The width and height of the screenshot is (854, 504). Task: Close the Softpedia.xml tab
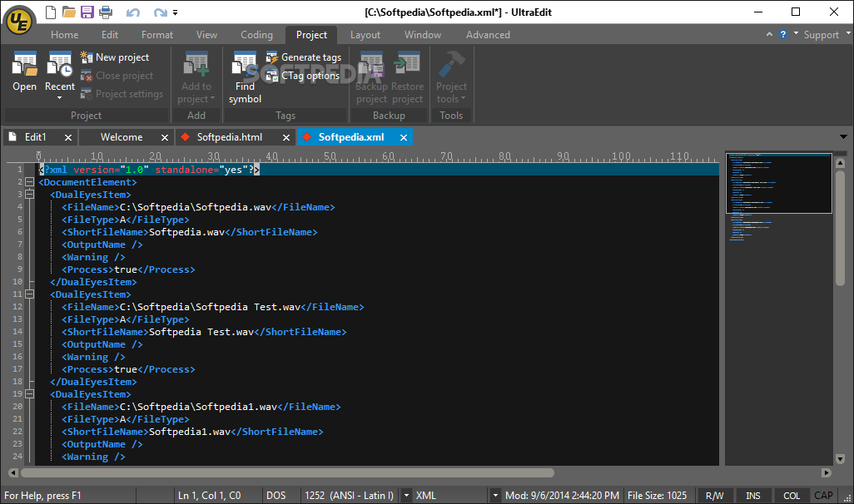[404, 138]
